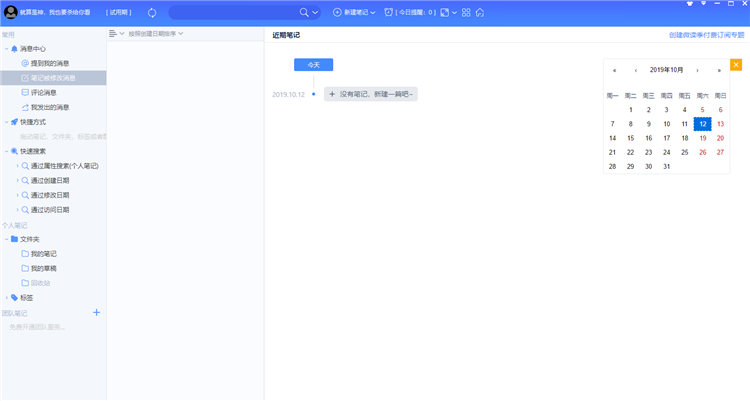Open the 新建笔记 dropdown arrow

click(377, 12)
